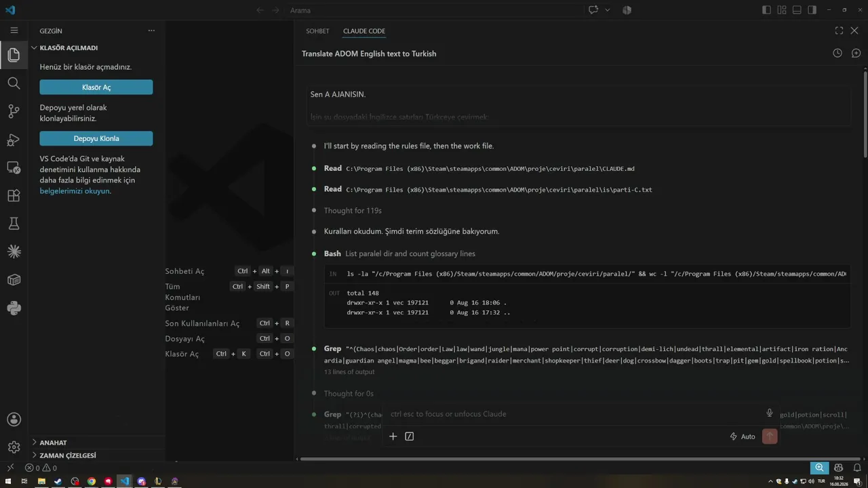Click the Klasör Aç button
This screenshot has width=868, height=488.
[96, 87]
